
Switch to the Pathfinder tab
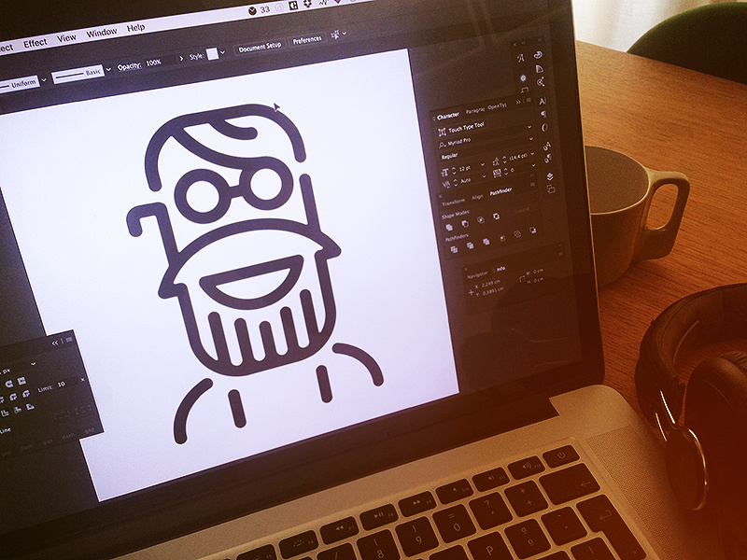[500, 191]
